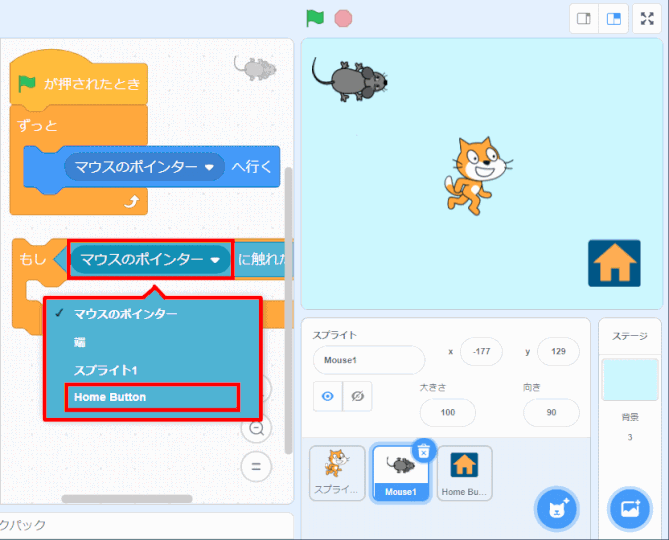Switch to large stage layout

614,18
